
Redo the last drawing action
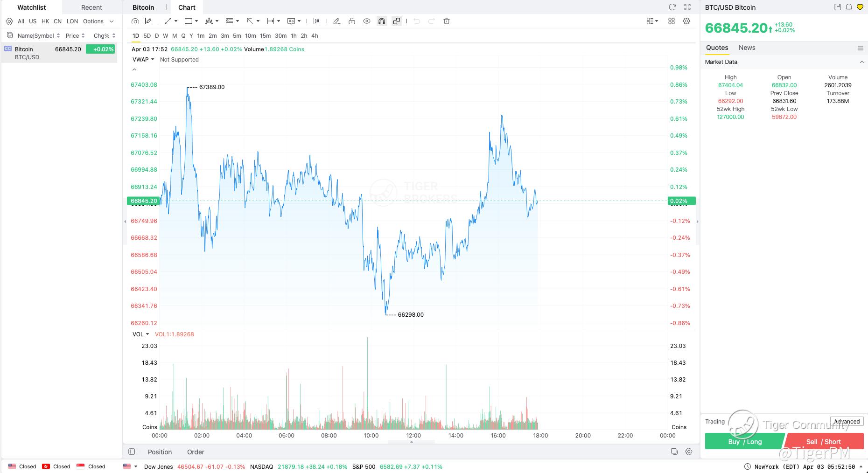432,21
